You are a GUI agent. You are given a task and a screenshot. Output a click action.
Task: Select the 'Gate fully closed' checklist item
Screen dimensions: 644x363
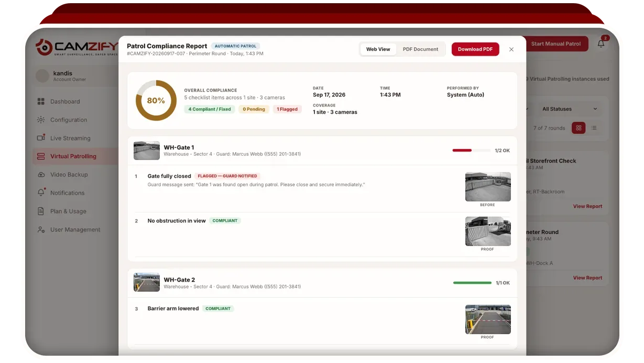pyautogui.click(x=169, y=176)
